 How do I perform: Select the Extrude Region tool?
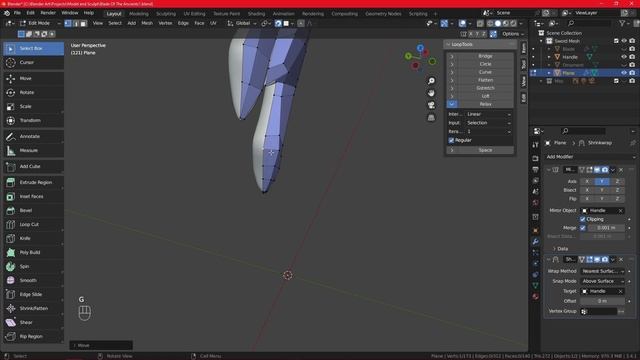click(33, 182)
